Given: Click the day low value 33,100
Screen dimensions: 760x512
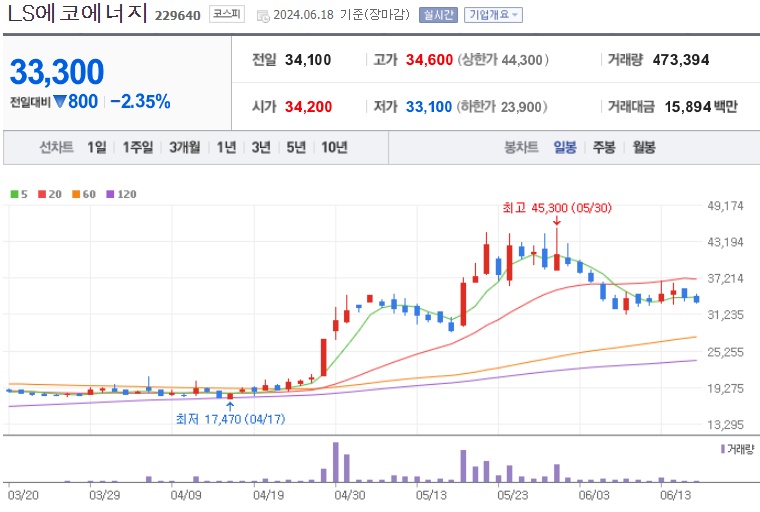Looking at the screenshot, I should (428, 106).
